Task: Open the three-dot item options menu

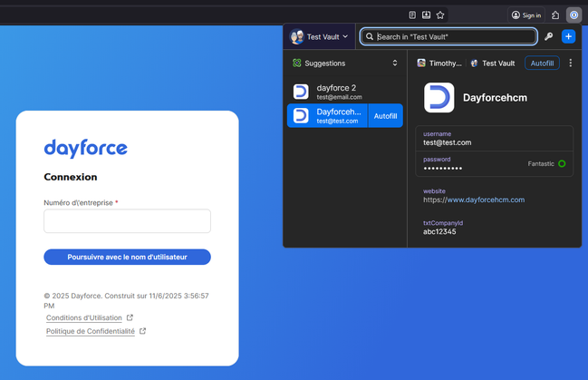Action: (x=570, y=63)
